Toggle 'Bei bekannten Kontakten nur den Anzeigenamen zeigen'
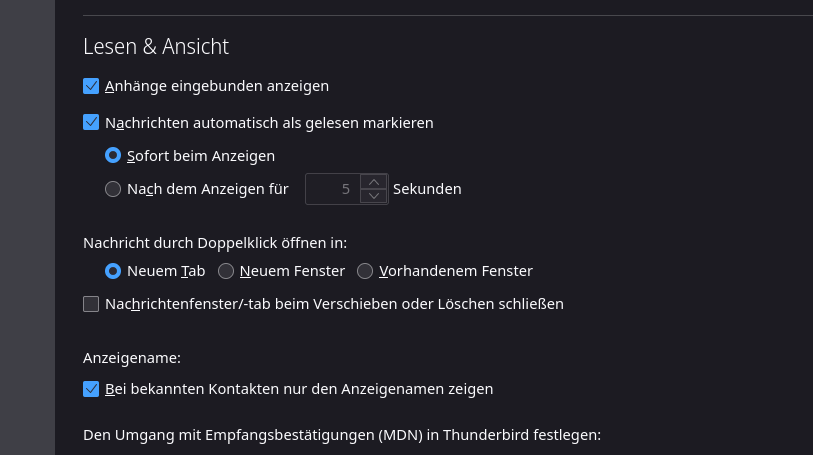Screen dimensions: 813x455 (91, 389)
